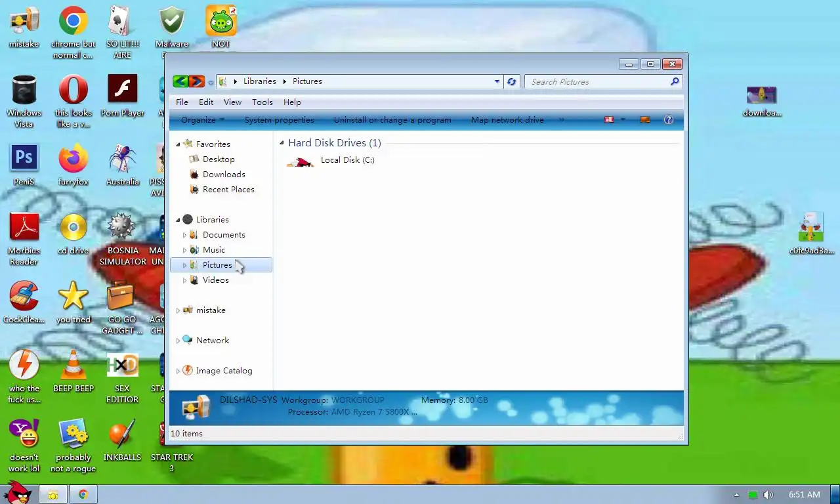The image size is (840, 504).
Task: Expand the 'mistake' computer node
Action: click(x=178, y=310)
